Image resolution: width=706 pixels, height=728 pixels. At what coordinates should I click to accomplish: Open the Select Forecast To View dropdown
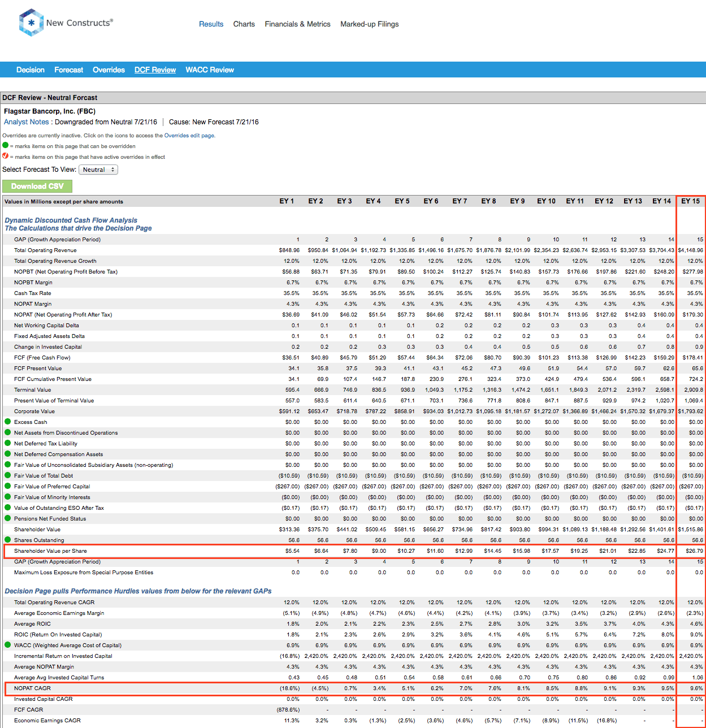(98, 170)
